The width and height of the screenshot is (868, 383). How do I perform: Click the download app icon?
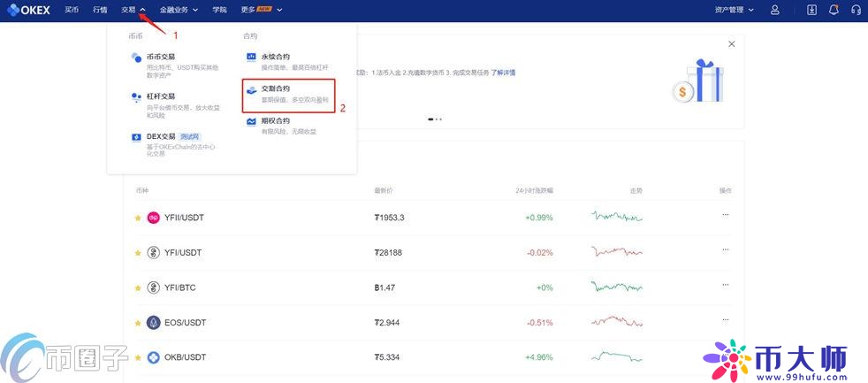(811, 10)
